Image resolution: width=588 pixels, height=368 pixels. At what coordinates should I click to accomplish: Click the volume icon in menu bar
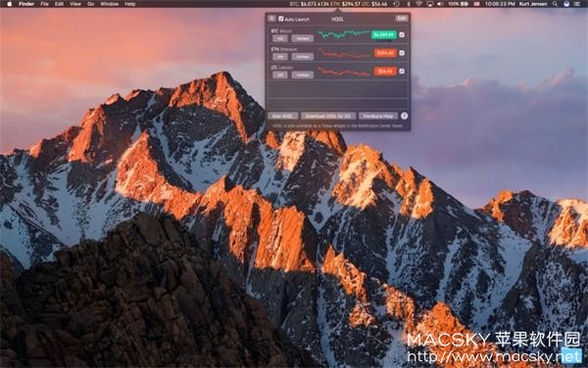coord(440,4)
